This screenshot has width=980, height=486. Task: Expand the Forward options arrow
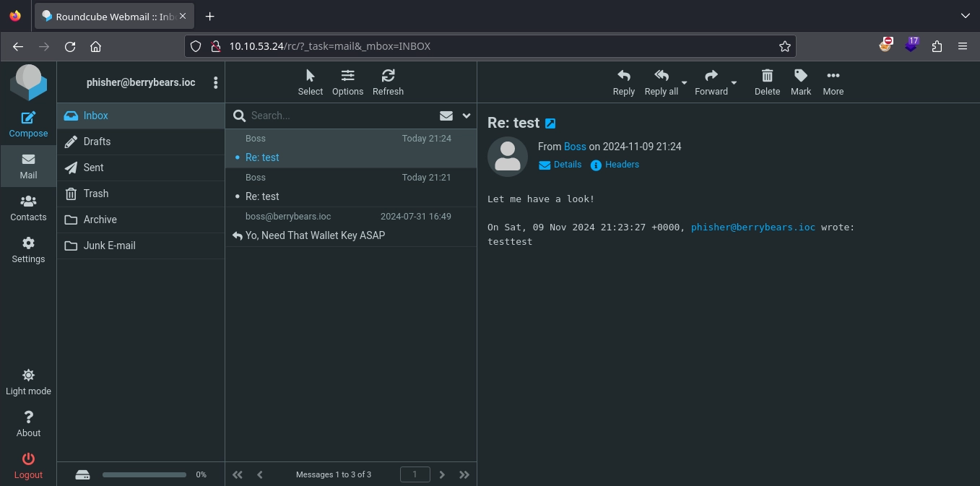[x=734, y=83]
